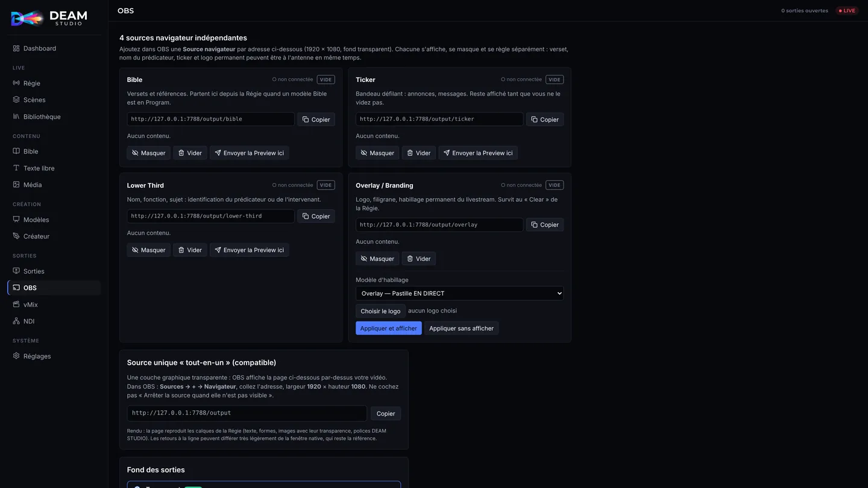868x488 pixels.
Task: Send the Preview to the Bible source
Action: click(x=249, y=153)
